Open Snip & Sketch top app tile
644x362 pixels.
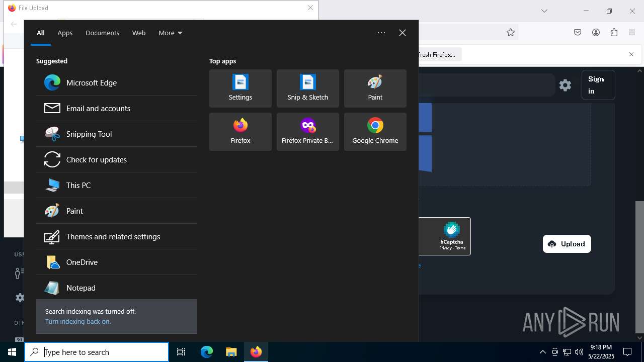(308, 88)
